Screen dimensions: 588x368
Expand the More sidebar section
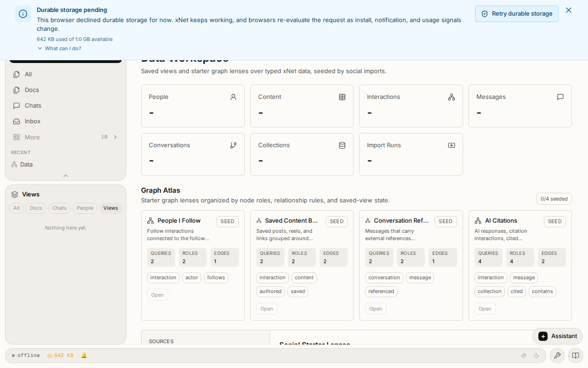tap(66, 137)
